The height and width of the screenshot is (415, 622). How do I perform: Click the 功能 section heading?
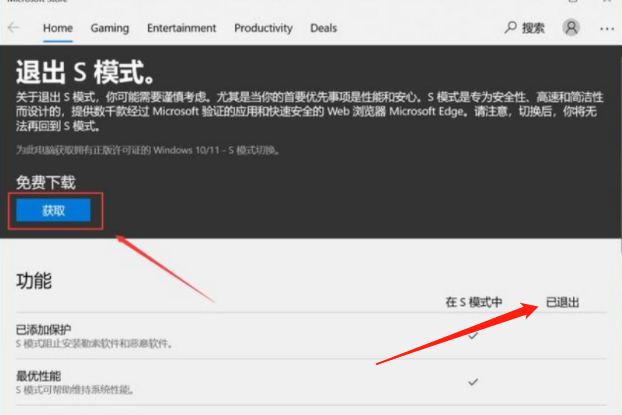(x=34, y=281)
